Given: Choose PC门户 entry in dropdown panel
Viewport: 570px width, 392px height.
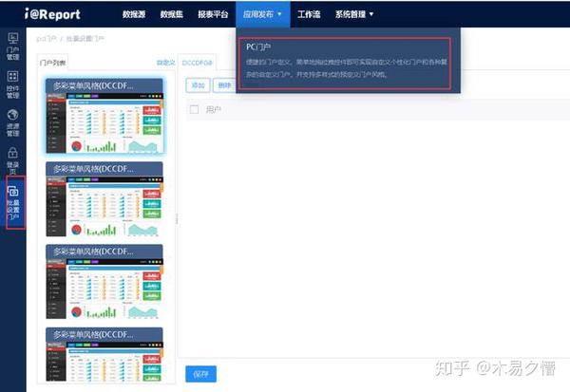Looking at the screenshot, I should [x=345, y=64].
